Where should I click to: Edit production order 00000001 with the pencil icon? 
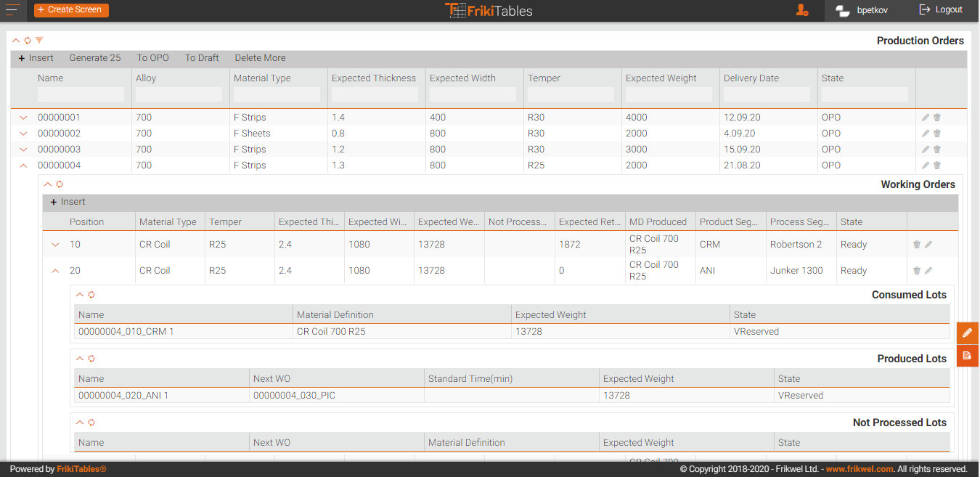coord(926,118)
